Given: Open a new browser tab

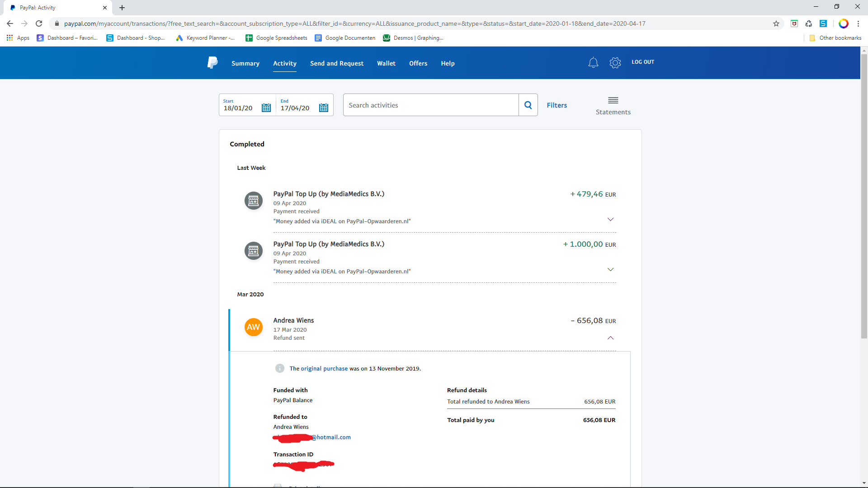Looking at the screenshot, I should (122, 8).
